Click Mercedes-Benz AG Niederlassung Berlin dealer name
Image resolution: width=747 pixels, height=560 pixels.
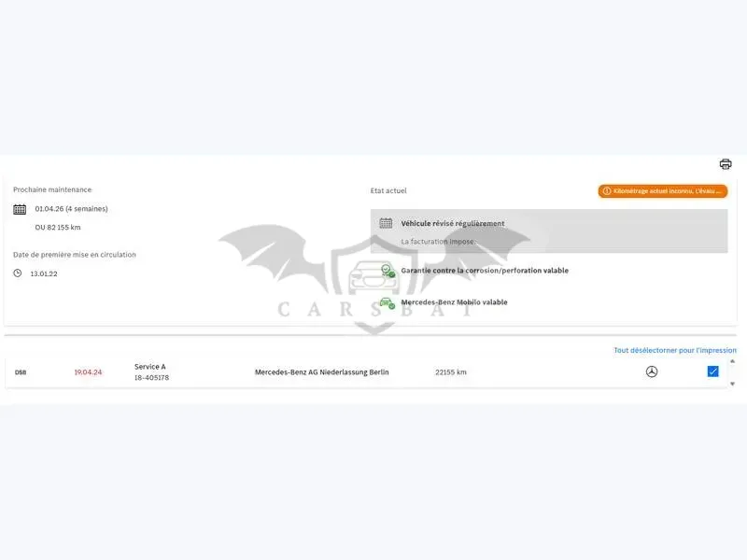click(x=321, y=371)
